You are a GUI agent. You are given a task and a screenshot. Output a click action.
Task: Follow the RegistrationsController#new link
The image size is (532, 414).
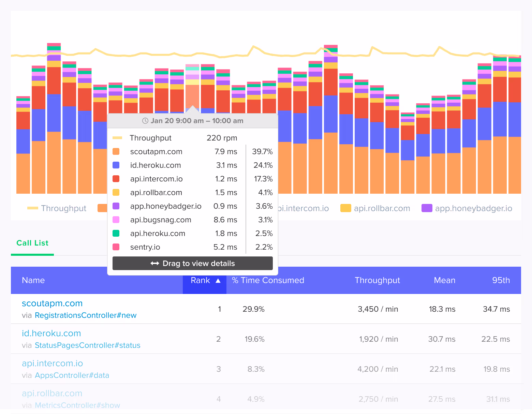pos(86,315)
